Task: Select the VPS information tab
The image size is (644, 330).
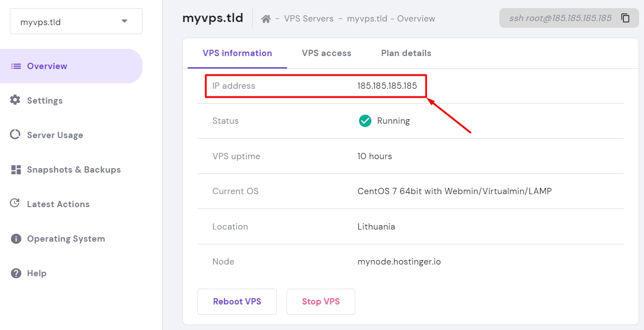Action: (237, 53)
